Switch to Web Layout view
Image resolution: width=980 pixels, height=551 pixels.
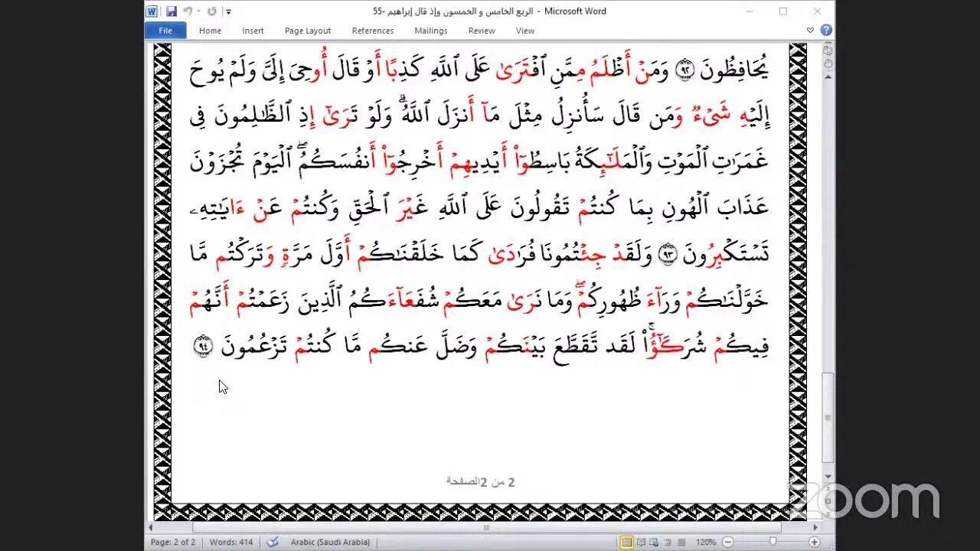pos(653,542)
